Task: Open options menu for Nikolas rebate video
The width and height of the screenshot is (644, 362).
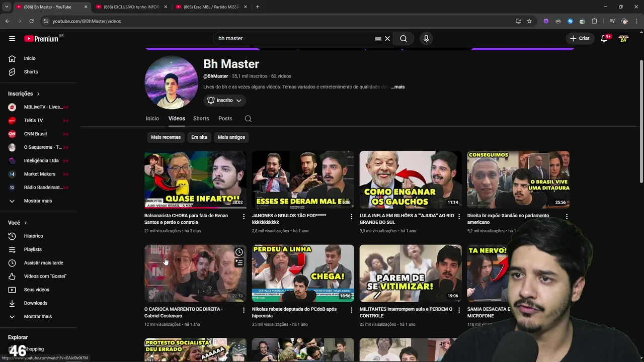Action: click(352, 310)
